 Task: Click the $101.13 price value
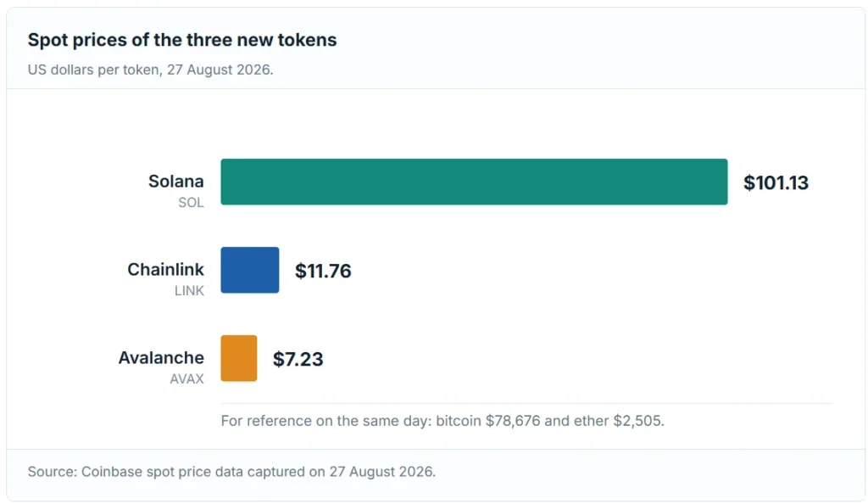click(x=776, y=182)
